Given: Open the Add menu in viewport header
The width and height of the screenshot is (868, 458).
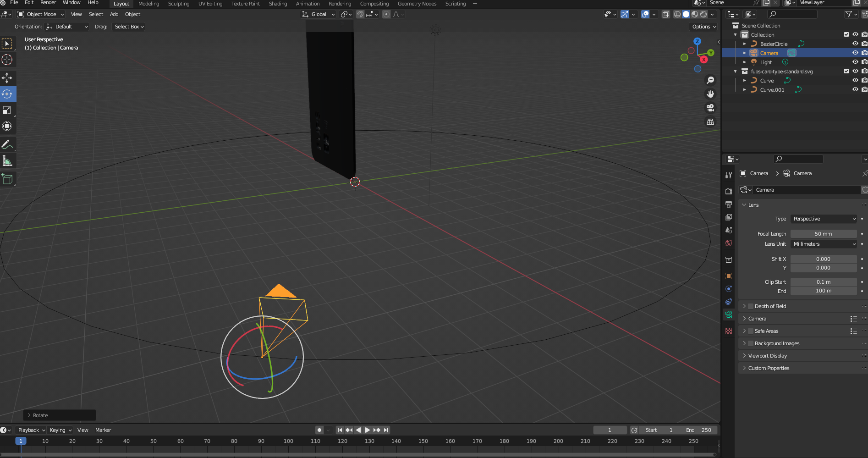Looking at the screenshot, I should tap(114, 15).
